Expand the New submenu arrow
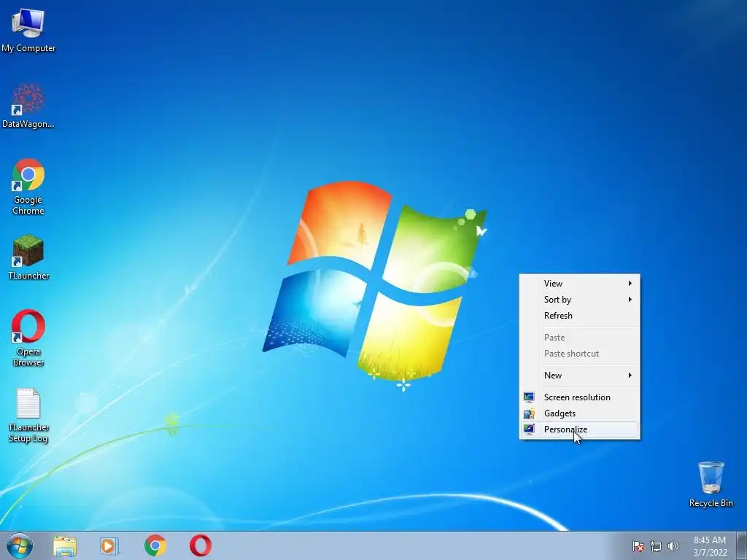Screen dimensions: 747x560 630,376
